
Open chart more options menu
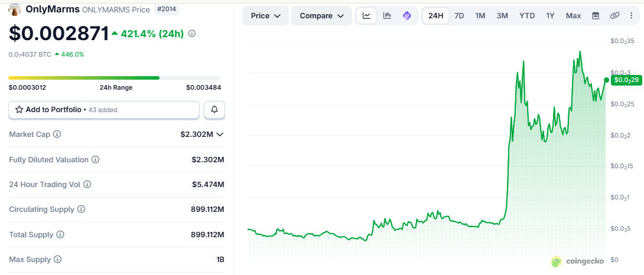tap(631, 15)
